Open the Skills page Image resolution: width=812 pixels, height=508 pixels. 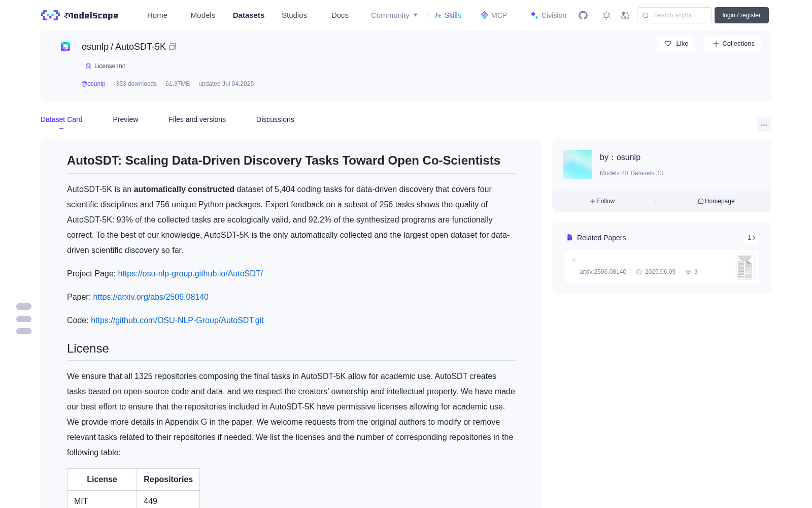448,15
